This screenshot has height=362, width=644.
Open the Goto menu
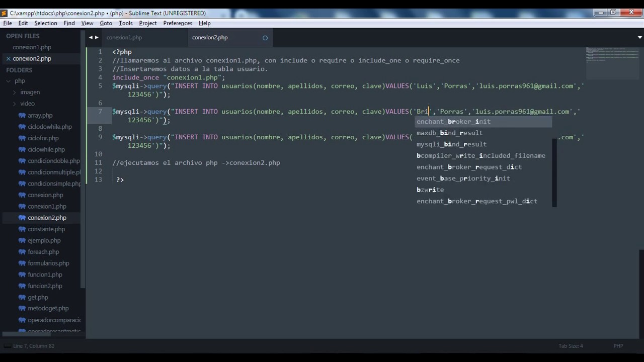[x=106, y=23]
